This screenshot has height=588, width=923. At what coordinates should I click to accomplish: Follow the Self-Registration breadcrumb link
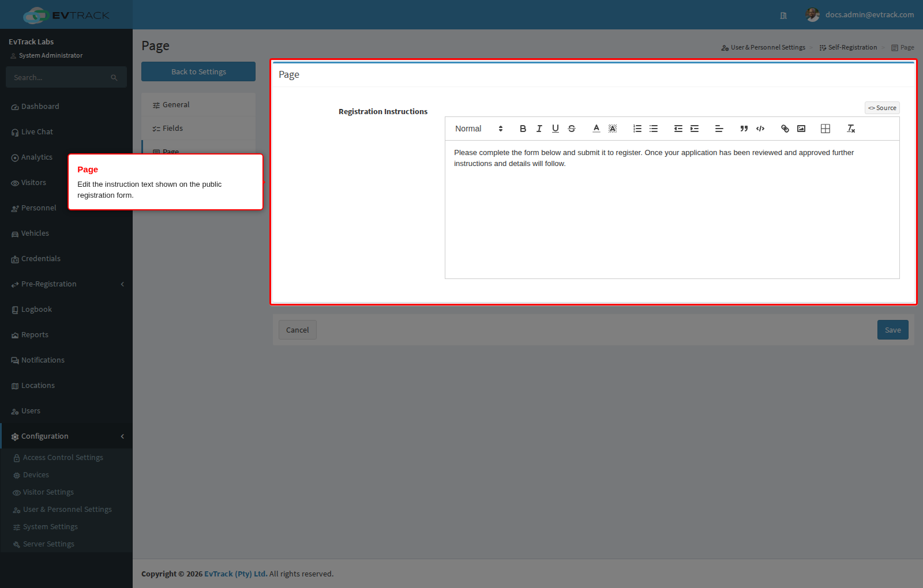(x=848, y=47)
